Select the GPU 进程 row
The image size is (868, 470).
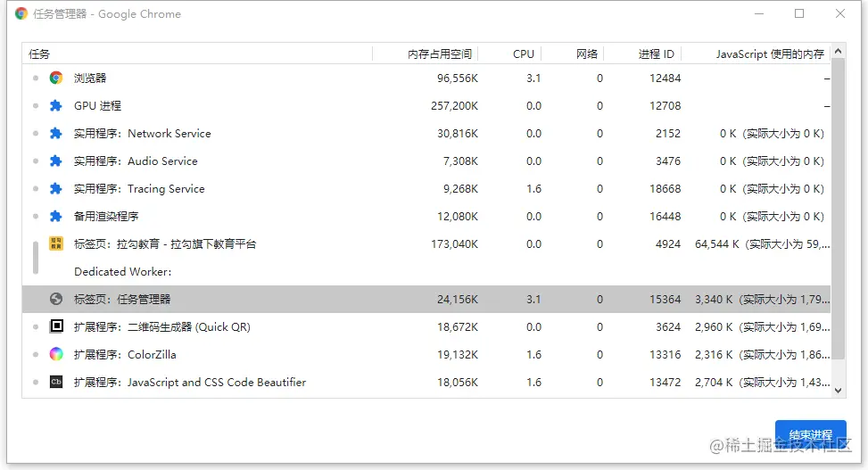tap(426, 106)
